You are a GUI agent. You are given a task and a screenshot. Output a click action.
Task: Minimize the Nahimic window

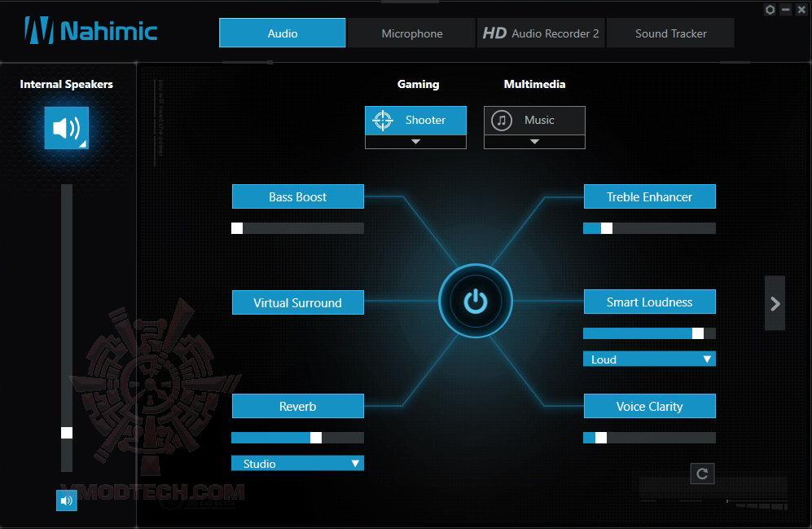click(786, 10)
